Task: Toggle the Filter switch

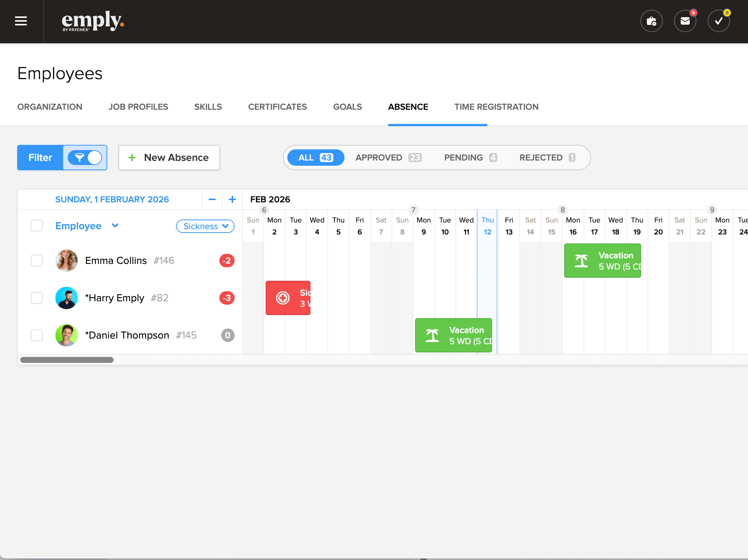Action: coord(85,158)
